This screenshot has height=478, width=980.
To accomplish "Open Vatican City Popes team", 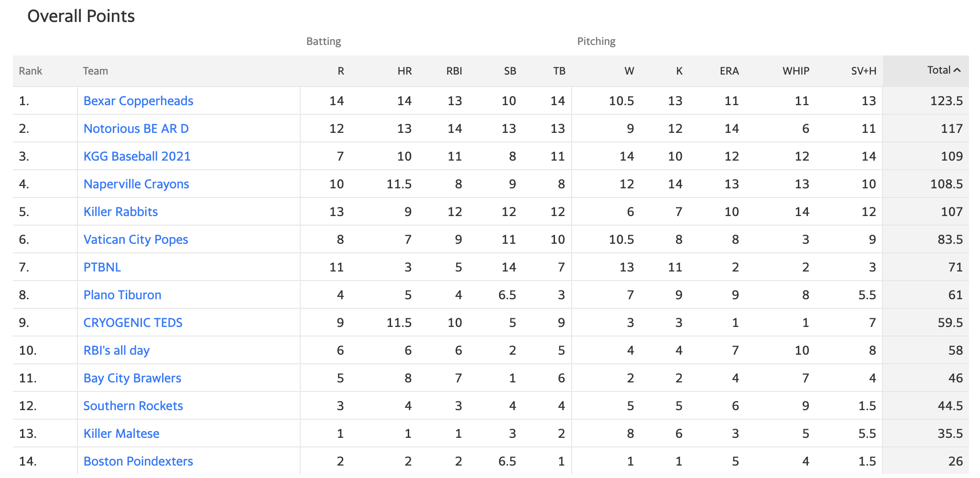I will coord(136,239).
